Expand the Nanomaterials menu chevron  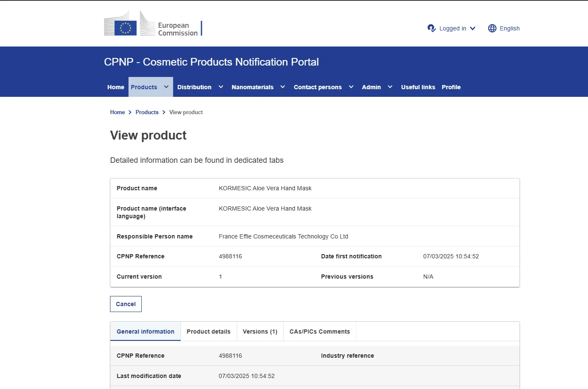[x=283, y=87]
